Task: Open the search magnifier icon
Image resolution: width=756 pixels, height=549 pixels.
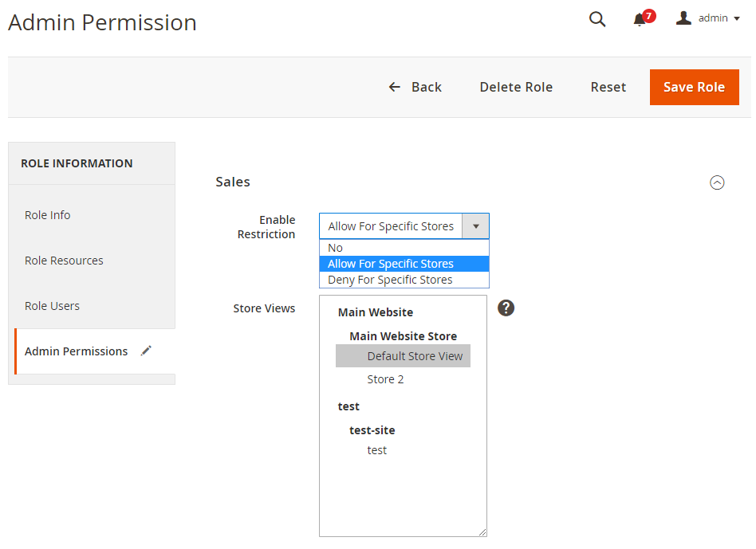Action: (x=597, y=19)
